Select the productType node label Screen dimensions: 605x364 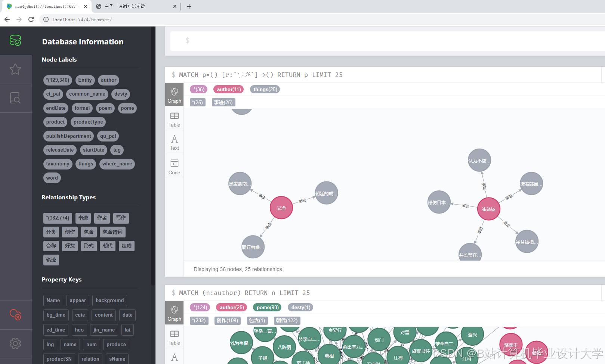coord(88,122)
